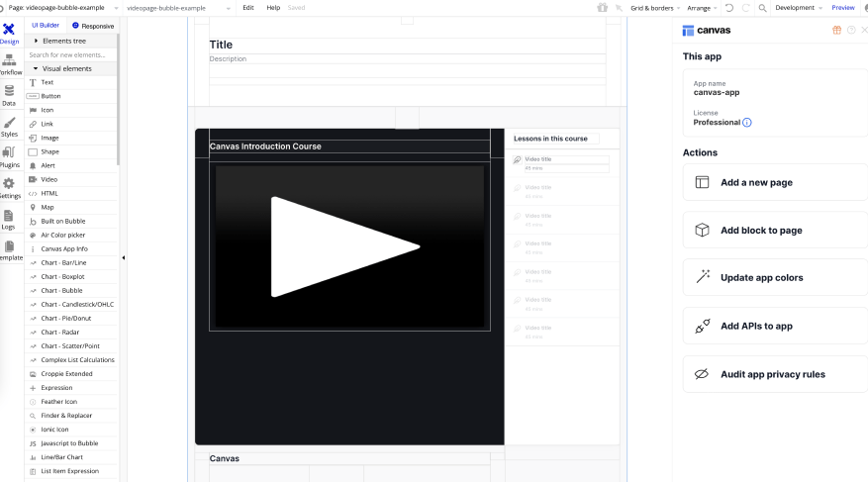Add a Javascript to Bubble element

71,443
